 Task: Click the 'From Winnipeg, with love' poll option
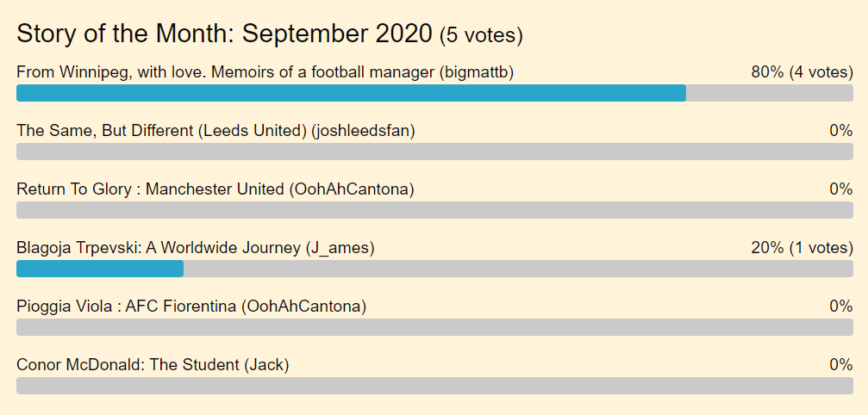pos(265,72)
